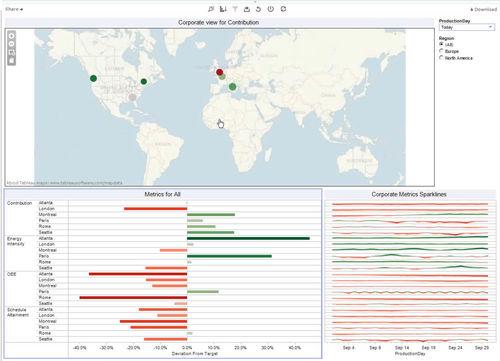Click the 'Sep 14' sparkline date label
The image size is (500, 361).
tap(402, 348)
